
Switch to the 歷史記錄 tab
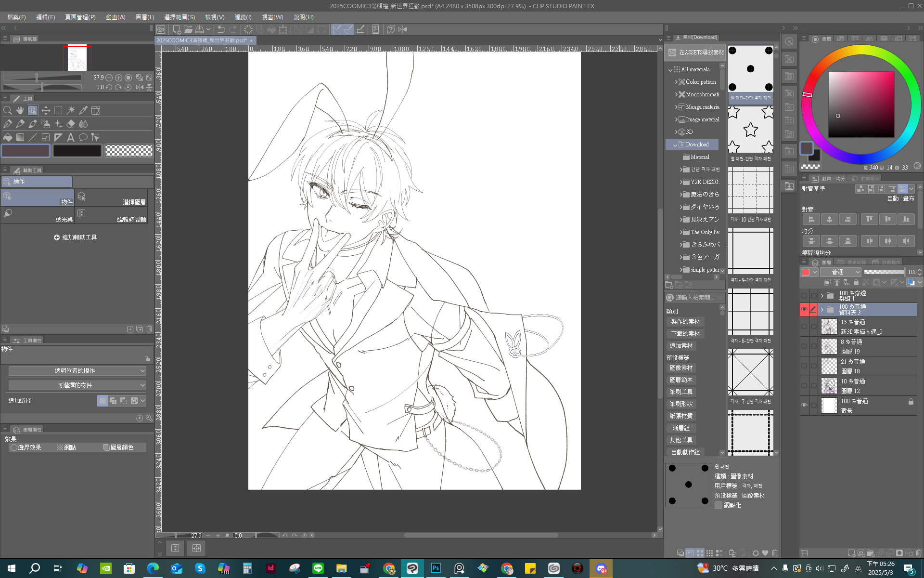pos(851,263)
